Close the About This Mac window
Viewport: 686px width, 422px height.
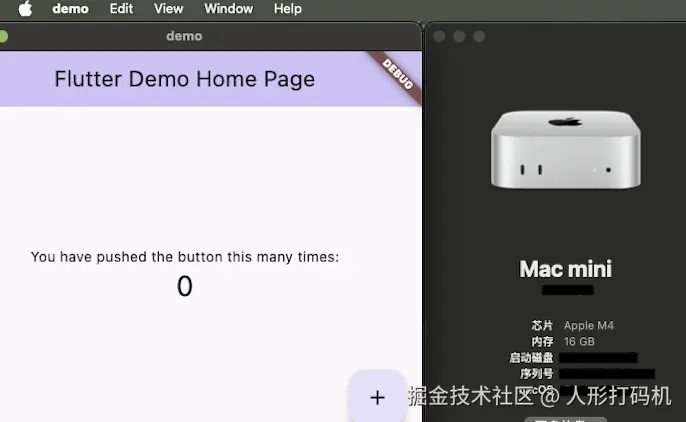point(439,36)
